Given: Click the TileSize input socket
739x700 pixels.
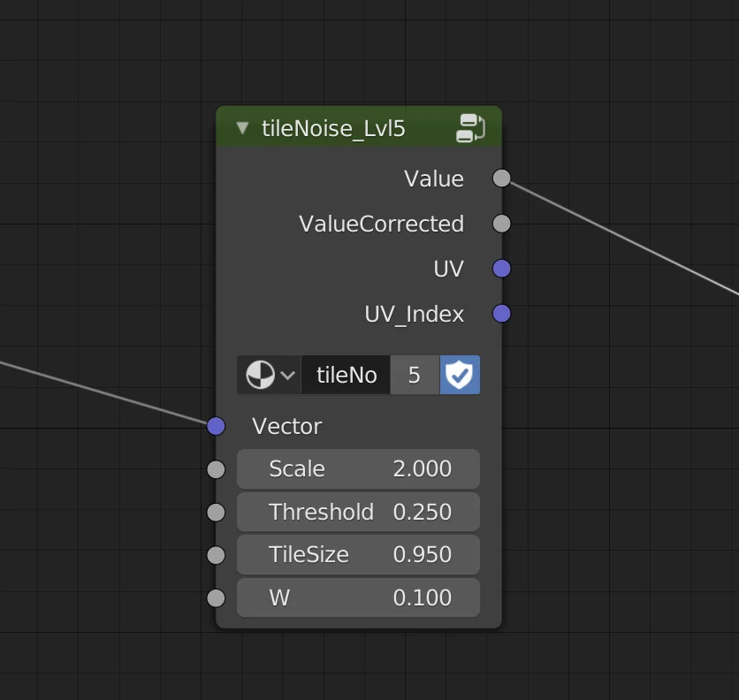Looking at the screenshot, I should coord(216,555).
